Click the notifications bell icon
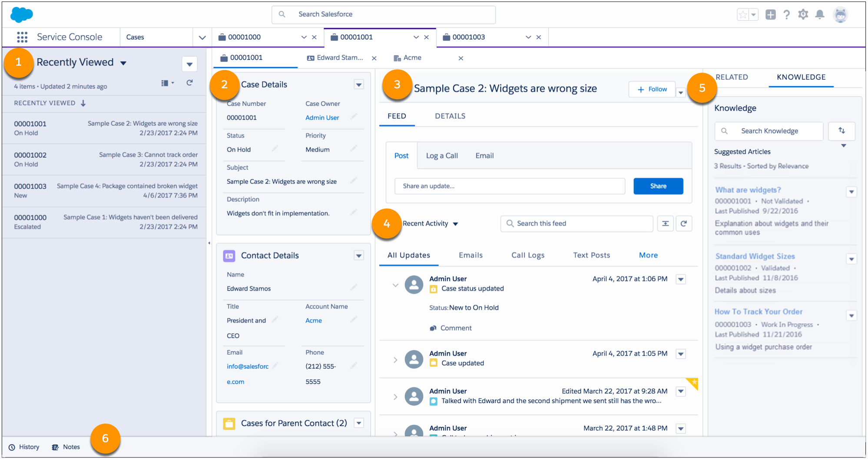The image size is (868, 460). tap(819, 15)
